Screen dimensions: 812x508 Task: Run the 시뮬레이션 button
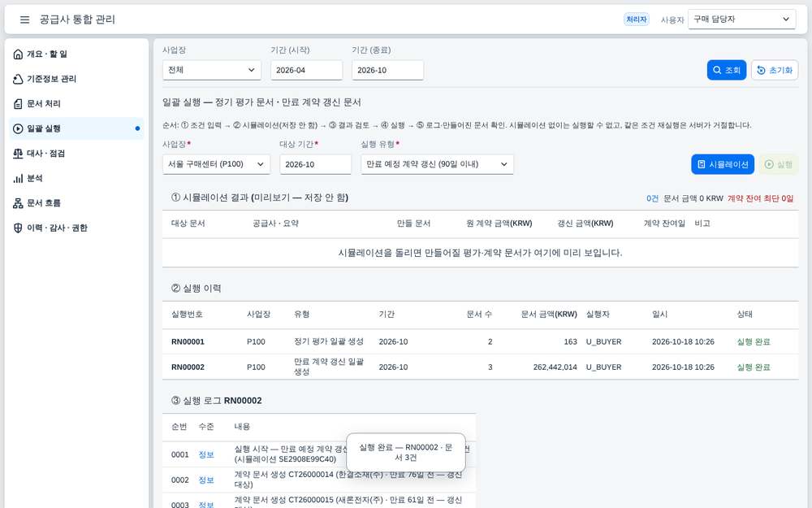click(x=723, y=164)
